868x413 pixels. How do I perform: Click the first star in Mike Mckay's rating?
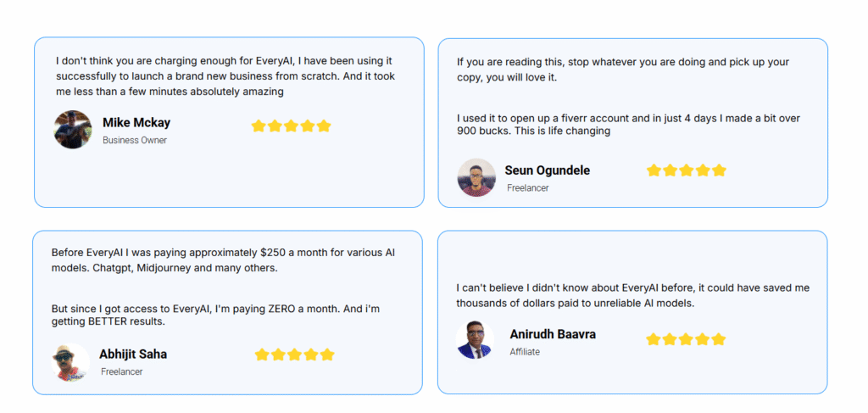tap(258, 126)
